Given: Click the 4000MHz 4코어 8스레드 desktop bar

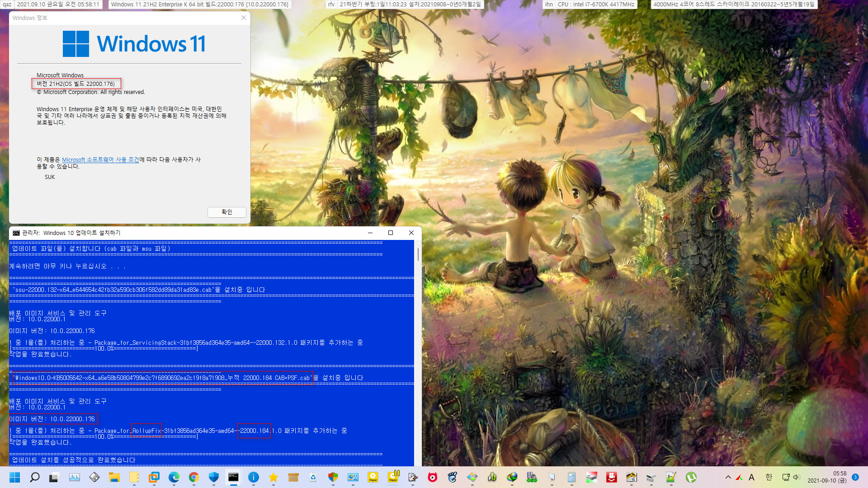Looking at the screenshot, I should click(734, 5).
